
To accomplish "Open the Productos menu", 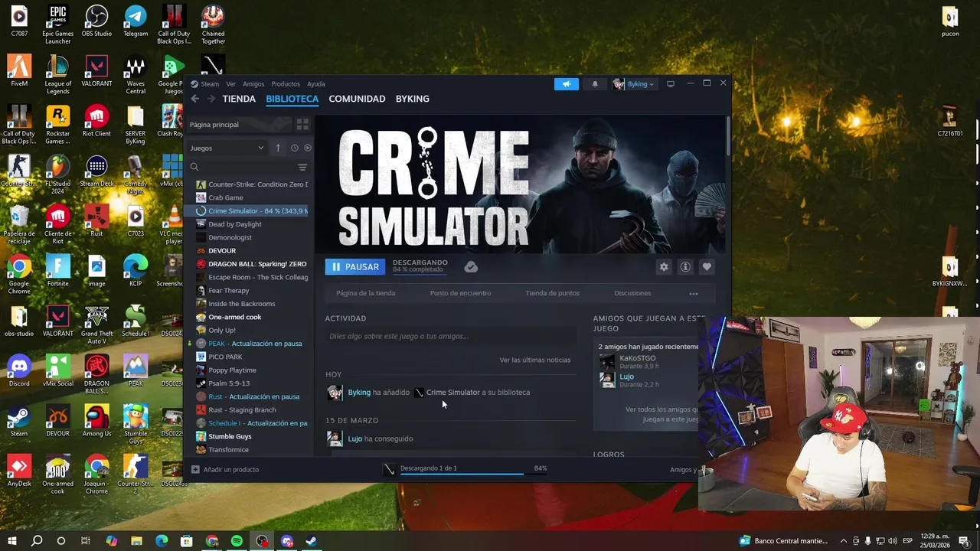I will pos(286,84).
